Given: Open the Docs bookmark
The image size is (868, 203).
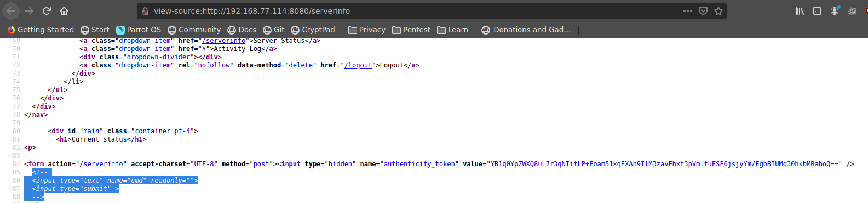Looking at the screenshot, I should (242, 30).
